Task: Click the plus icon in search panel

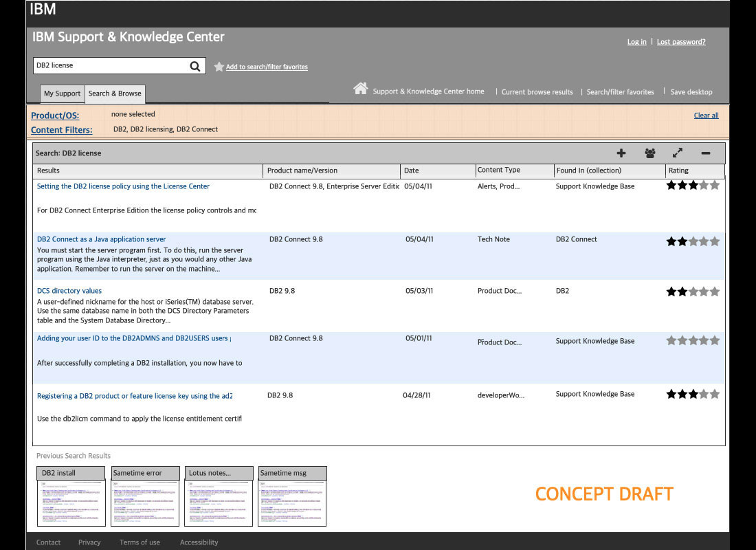Action: tap(621, 153)
